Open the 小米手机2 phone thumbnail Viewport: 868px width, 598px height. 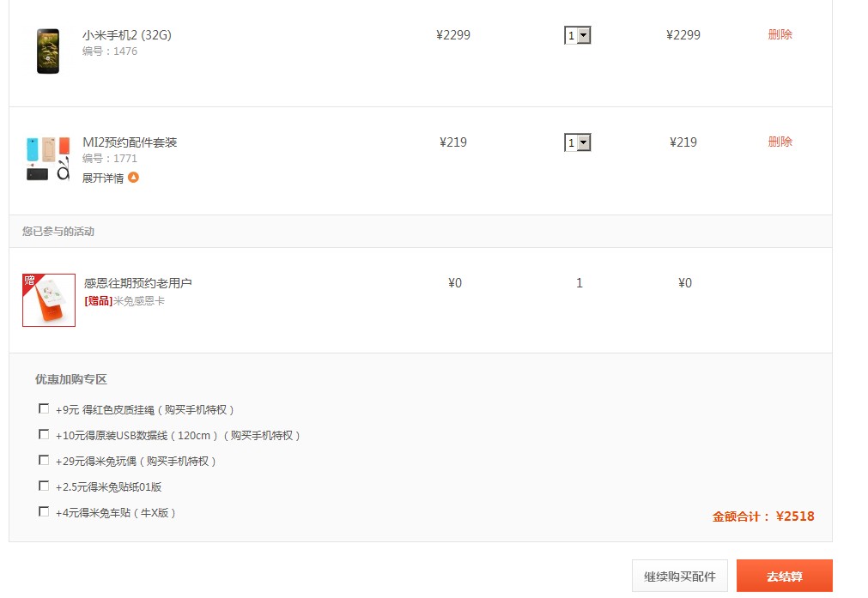48,51
